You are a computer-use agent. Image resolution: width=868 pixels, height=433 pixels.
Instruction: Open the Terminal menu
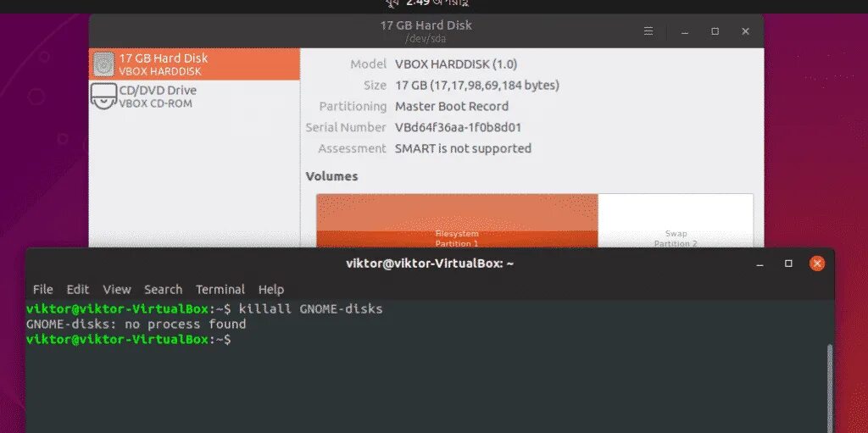click(220, 290)
